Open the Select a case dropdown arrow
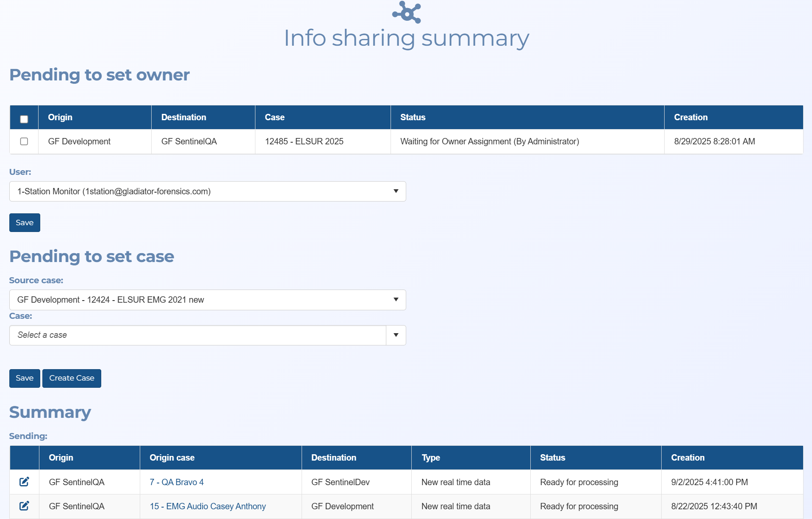This screenshot has height=519, width=812. [x=396, y=335]
